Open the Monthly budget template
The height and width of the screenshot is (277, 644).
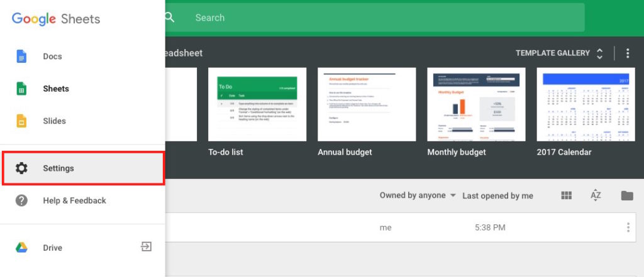tap(477, 104)
